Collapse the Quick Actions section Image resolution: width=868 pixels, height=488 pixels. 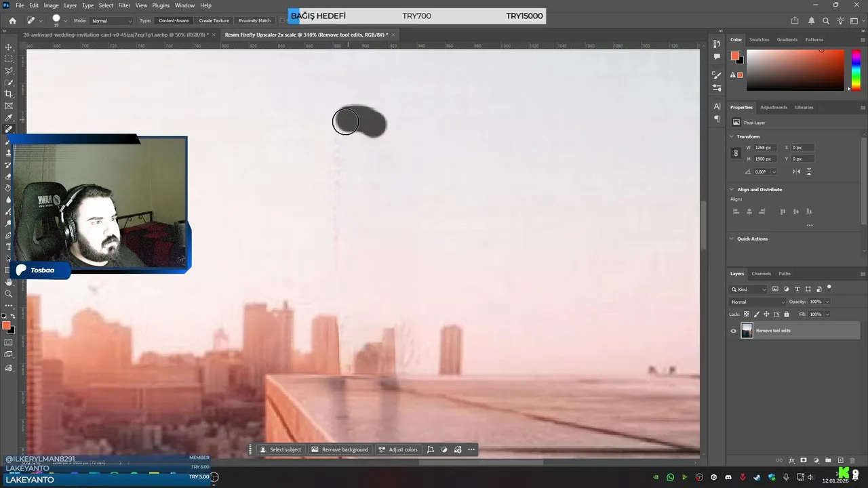coord(732,239)
